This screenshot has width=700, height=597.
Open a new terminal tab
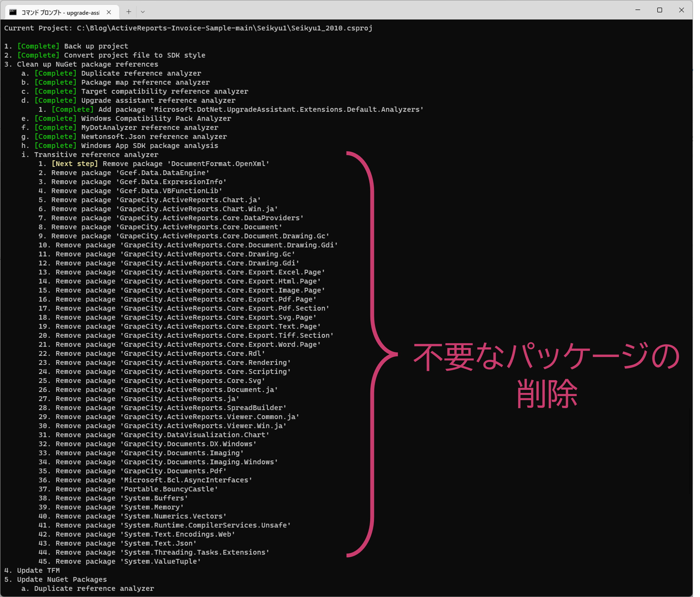(129, 12)
